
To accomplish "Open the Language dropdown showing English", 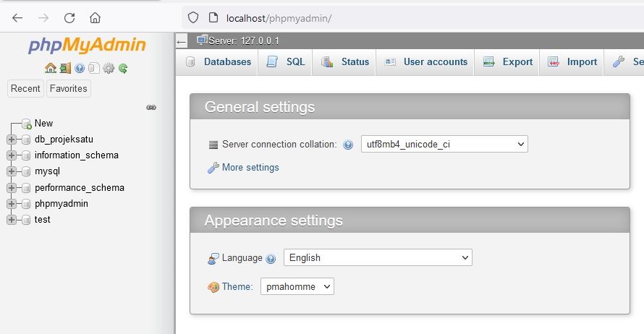I will pyautogui.click(x=378, y=257).
